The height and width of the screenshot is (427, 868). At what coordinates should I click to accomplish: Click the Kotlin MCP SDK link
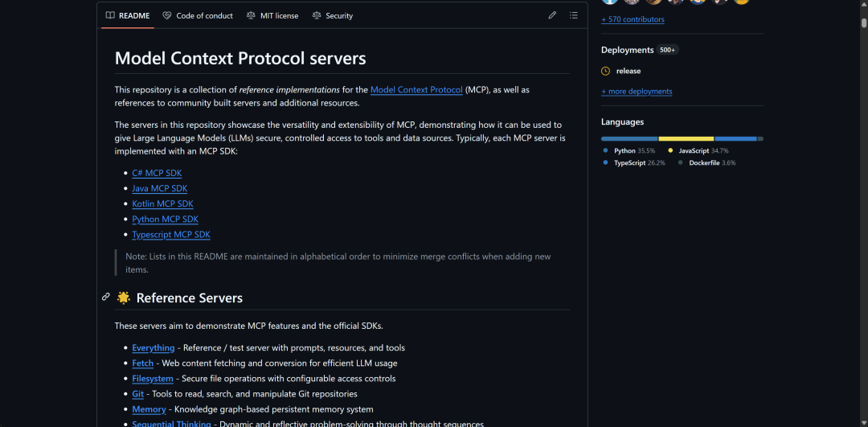pos(162,203)
